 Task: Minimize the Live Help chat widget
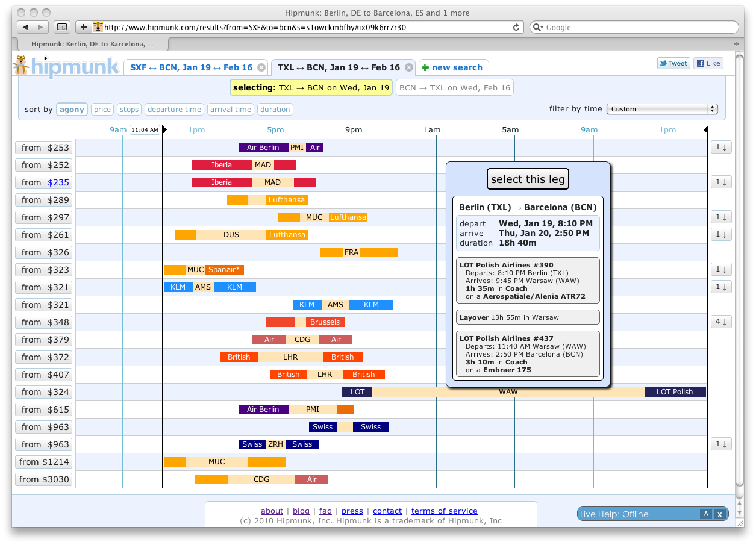pos(705,514)
